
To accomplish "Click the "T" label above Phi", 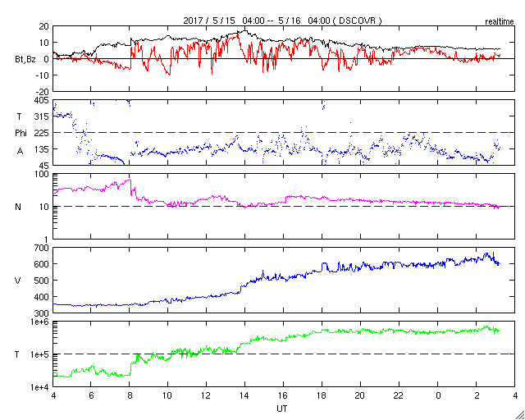I will tap(19, 116).
